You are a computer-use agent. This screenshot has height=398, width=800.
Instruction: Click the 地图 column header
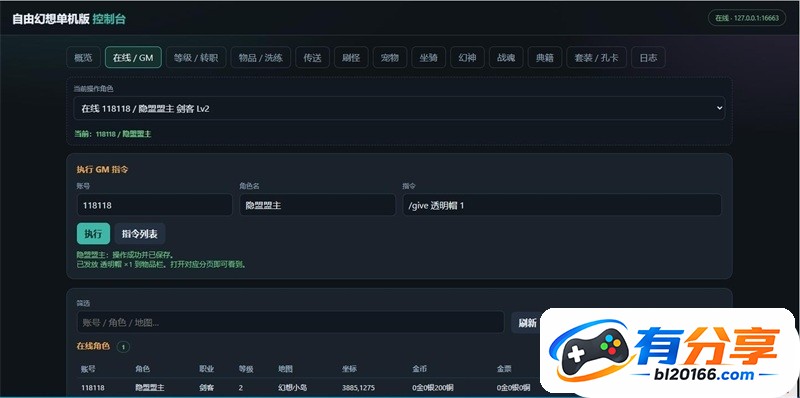[285, 369]
